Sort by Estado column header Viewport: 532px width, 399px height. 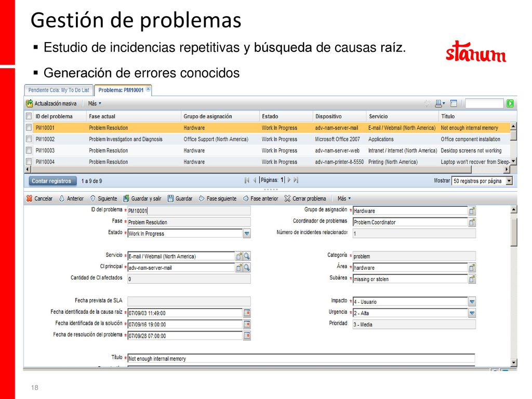click(270, 116)
